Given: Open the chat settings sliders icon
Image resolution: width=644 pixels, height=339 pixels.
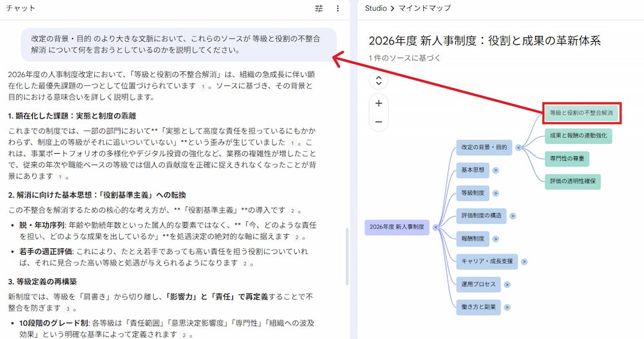Looking at the screenshot, I should [x=319, y=8].
